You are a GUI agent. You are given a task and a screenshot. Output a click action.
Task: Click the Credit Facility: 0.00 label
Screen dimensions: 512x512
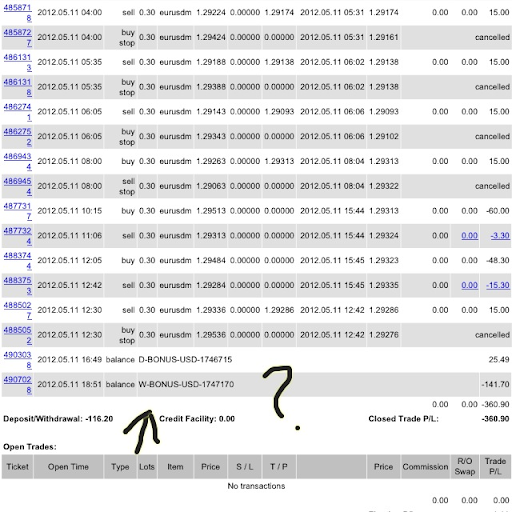[x=197, y=419]
